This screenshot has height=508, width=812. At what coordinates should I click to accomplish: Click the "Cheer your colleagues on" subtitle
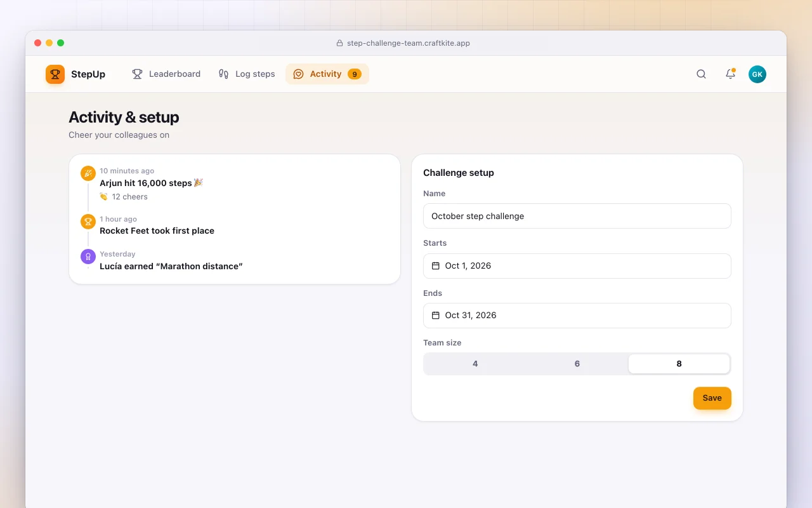119,135
